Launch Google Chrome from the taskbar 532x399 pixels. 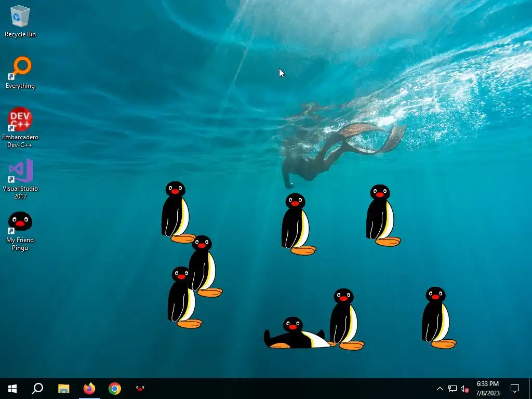click(x=115, y=389)
